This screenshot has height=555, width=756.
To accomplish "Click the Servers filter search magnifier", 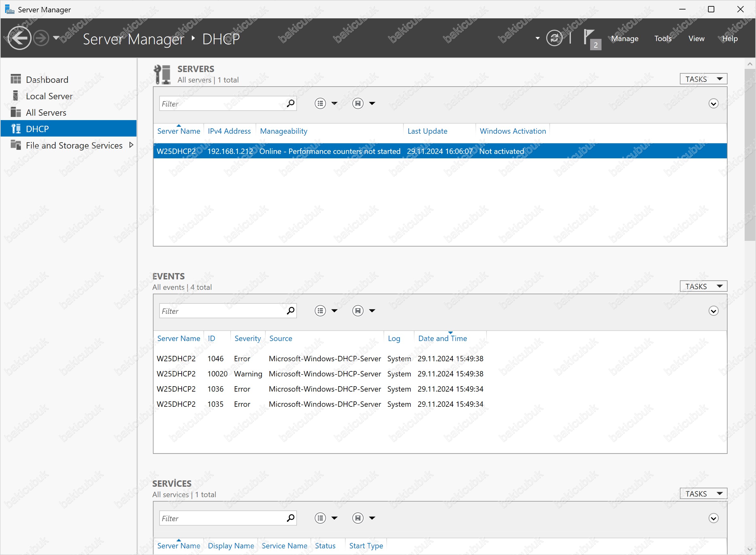I will point(291,103).
